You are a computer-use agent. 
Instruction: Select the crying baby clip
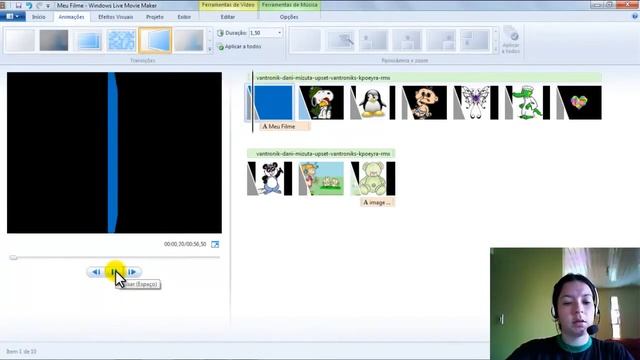424,102
